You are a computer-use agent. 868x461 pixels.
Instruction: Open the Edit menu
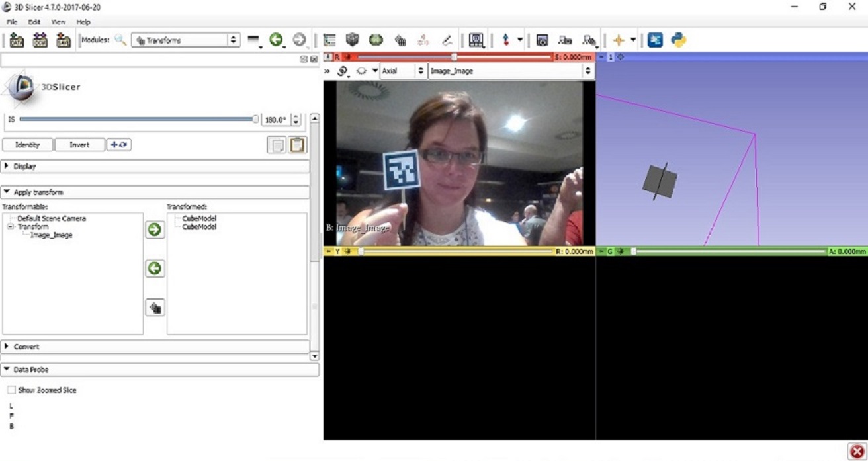pyautogui.click(x=34, y=22)
